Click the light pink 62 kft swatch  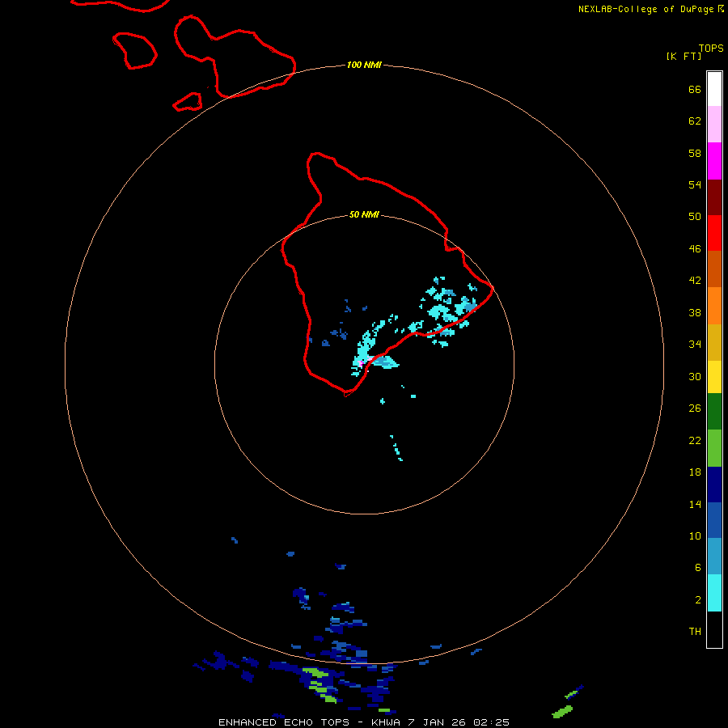[714, 125]
